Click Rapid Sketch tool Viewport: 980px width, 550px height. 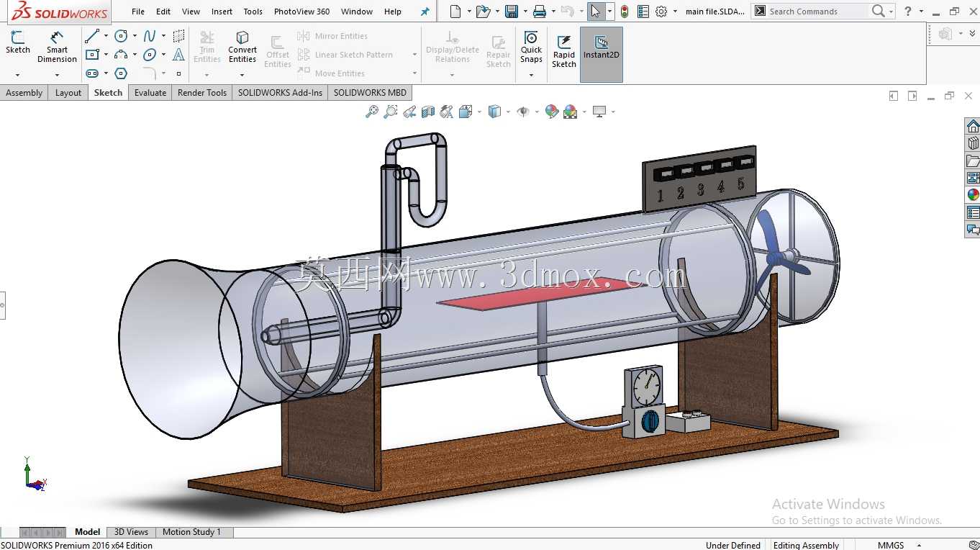pyautogui.click(x=564, y=50)
